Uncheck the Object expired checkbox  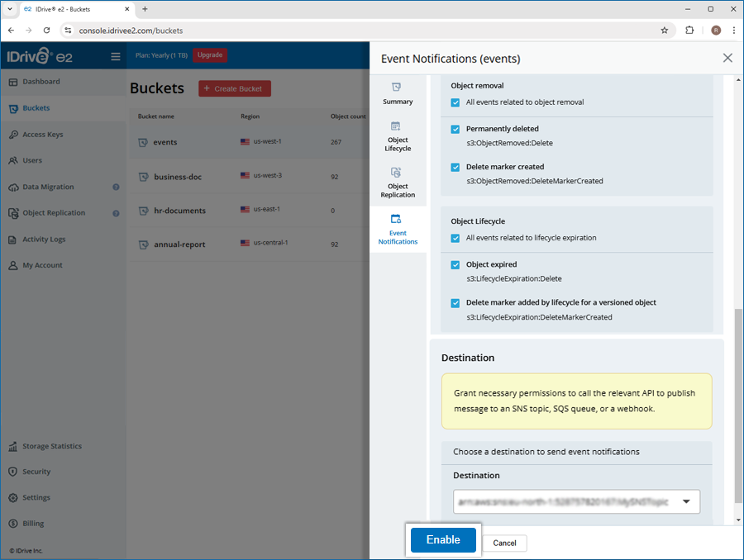(x=455, y=265)
